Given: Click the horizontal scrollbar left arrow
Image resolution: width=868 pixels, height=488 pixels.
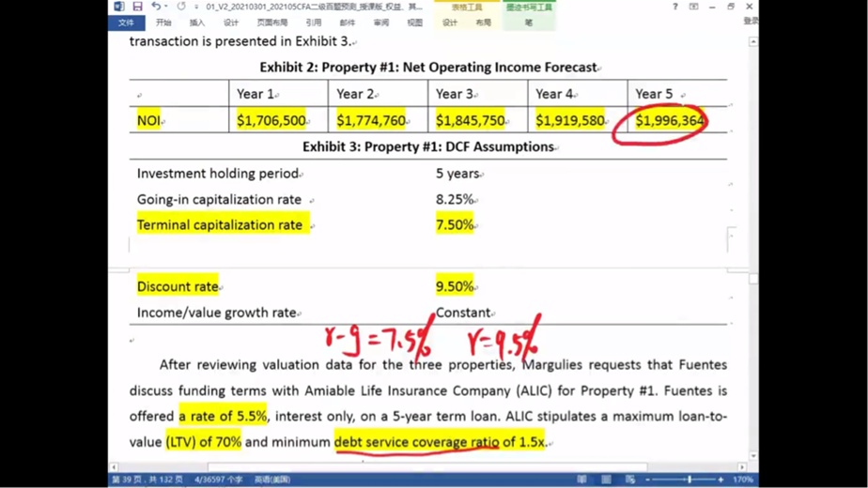Looking at the screenshot, I should [x=114, y=467].
